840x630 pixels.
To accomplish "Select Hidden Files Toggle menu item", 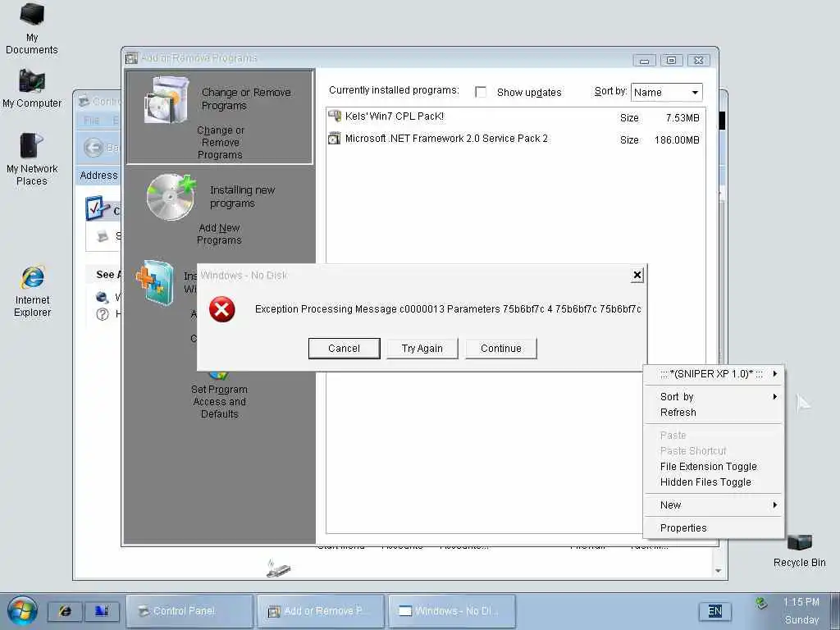I will 714,482.
